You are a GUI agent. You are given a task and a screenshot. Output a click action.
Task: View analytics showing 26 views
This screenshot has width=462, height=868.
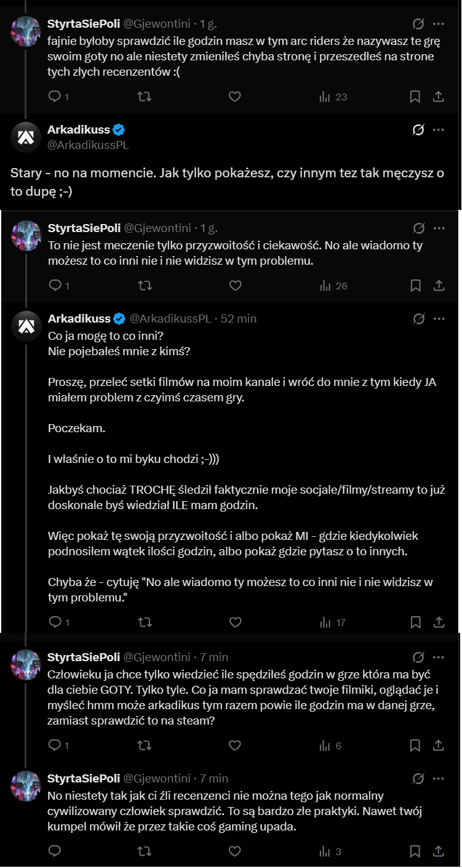(333, 286)
